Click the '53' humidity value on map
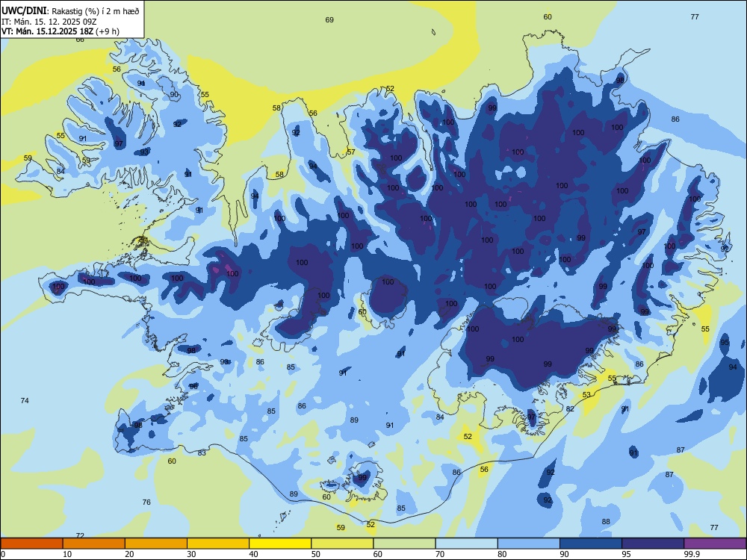Image resolution: width=747 pixels, height=560 pixels. point(586,395)
